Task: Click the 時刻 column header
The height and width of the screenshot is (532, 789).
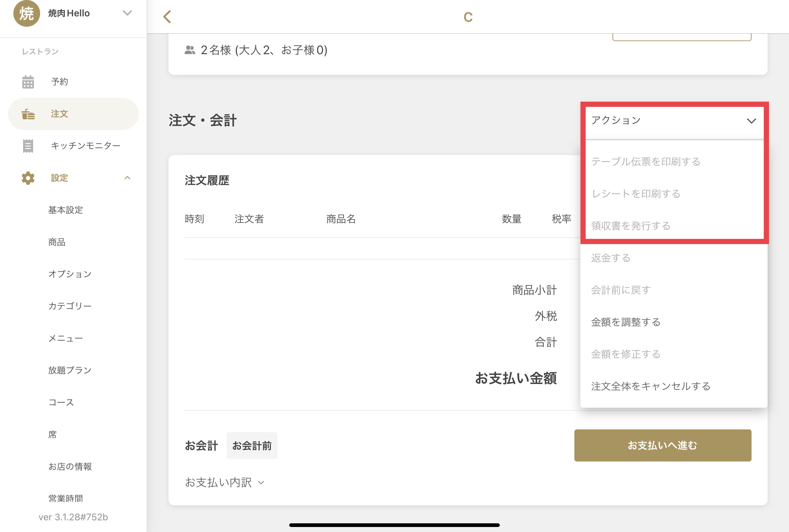Action: click(195, 219)
